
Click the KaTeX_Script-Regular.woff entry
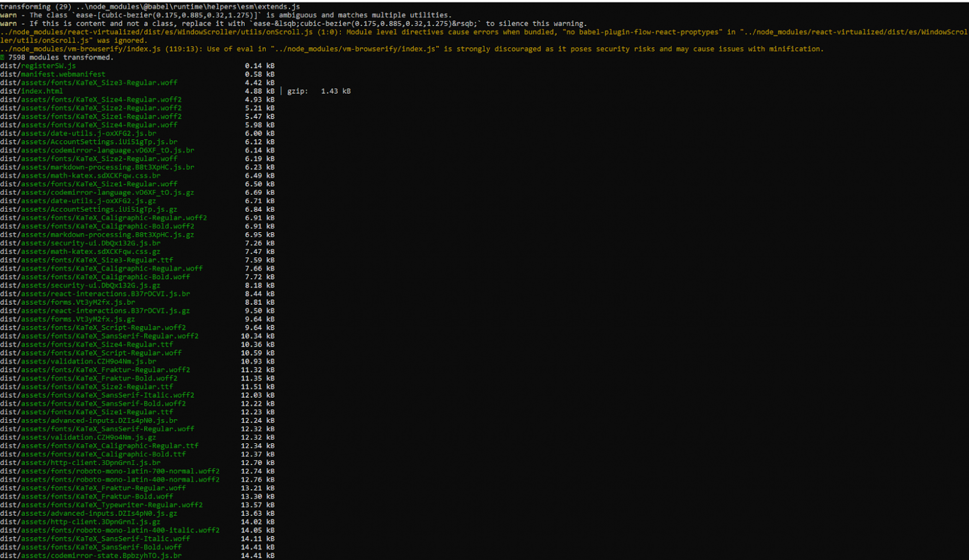pyautogui.click(x=91, y=353)
